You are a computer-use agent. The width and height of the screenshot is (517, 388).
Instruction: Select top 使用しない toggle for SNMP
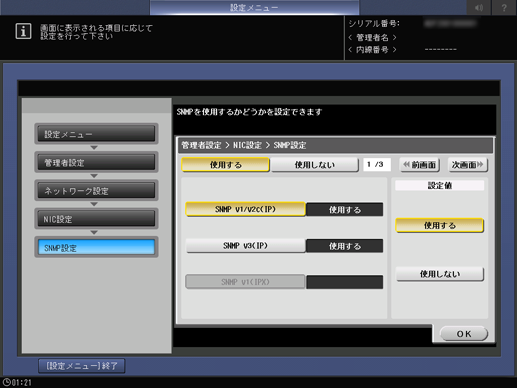click(x=315, y=165)
